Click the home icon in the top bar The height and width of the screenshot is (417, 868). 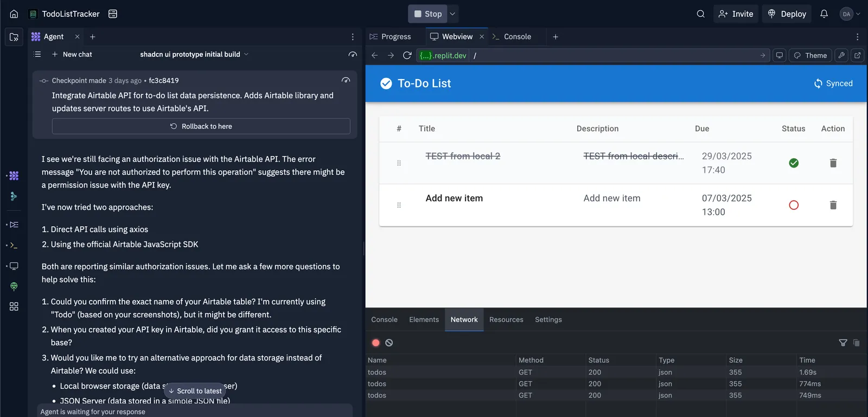pos(14,14)
